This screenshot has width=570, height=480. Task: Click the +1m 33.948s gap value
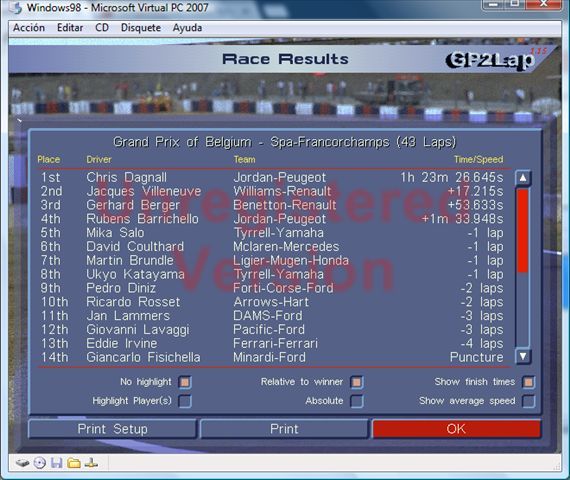(462, 219)
